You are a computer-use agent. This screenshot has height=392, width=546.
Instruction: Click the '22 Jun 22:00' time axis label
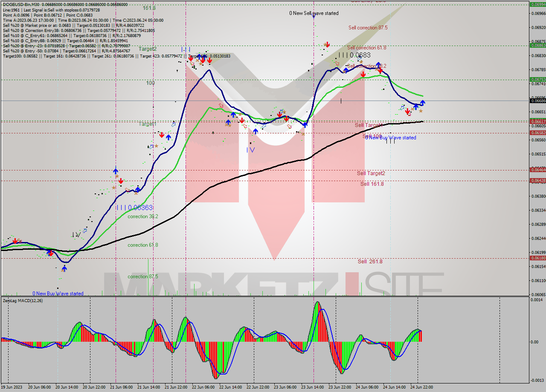pyautogui.click(x=258, y=387)
